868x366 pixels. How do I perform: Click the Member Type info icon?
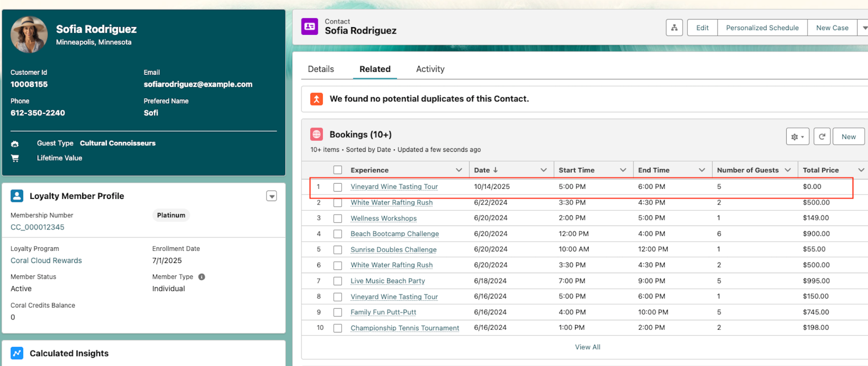(x=202, y=277)
